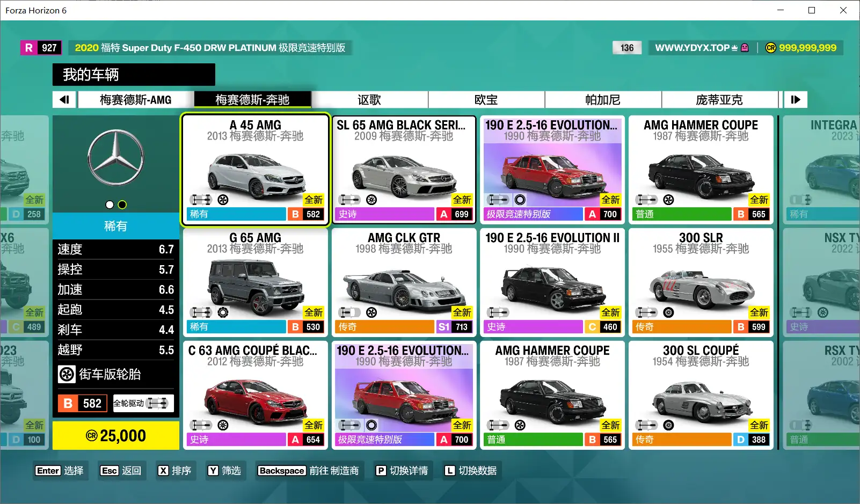Click the 136 level indicator

627,48
